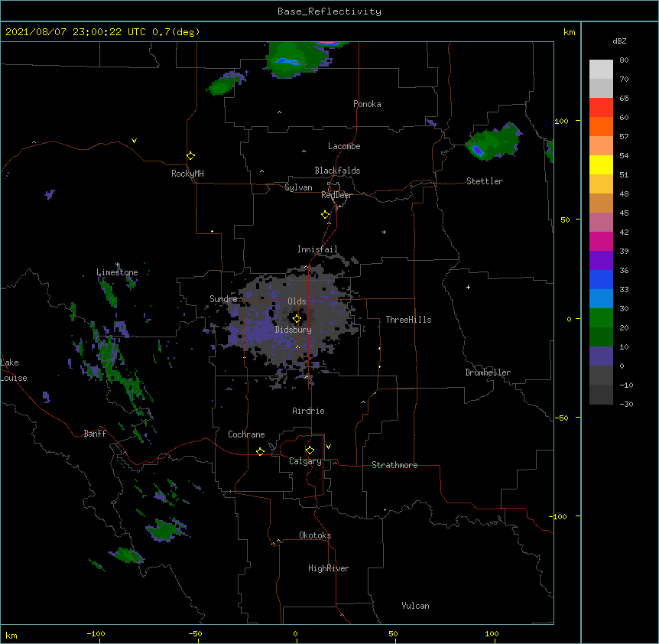Select the ThreeHills town label
The image size is (659, 644).
point(408,320)
